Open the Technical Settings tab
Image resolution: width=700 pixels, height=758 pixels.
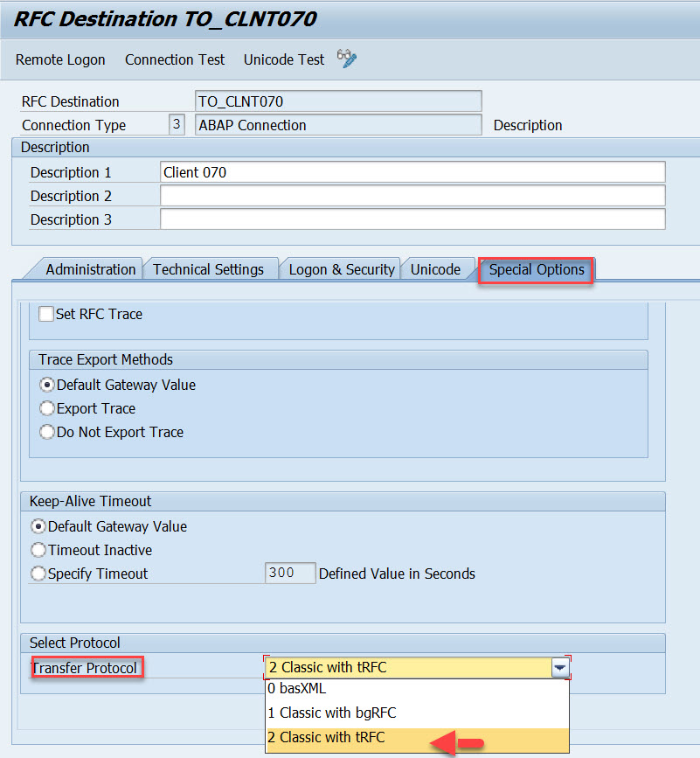click(208, 269)
